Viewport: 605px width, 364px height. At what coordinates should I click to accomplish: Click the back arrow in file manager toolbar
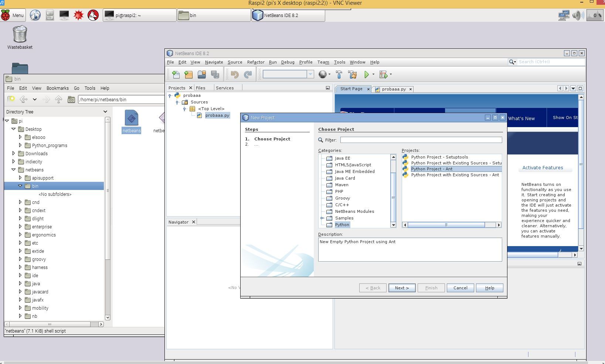(24, 99)
